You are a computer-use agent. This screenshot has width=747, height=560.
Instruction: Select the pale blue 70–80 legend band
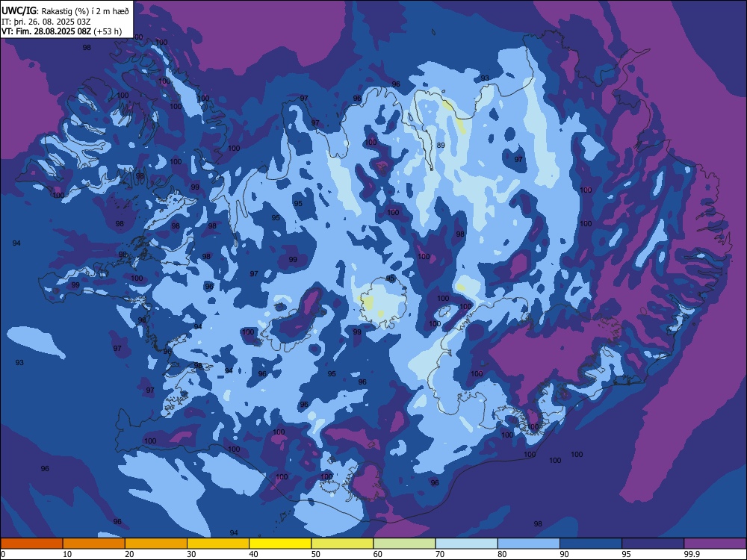[466, 544]
